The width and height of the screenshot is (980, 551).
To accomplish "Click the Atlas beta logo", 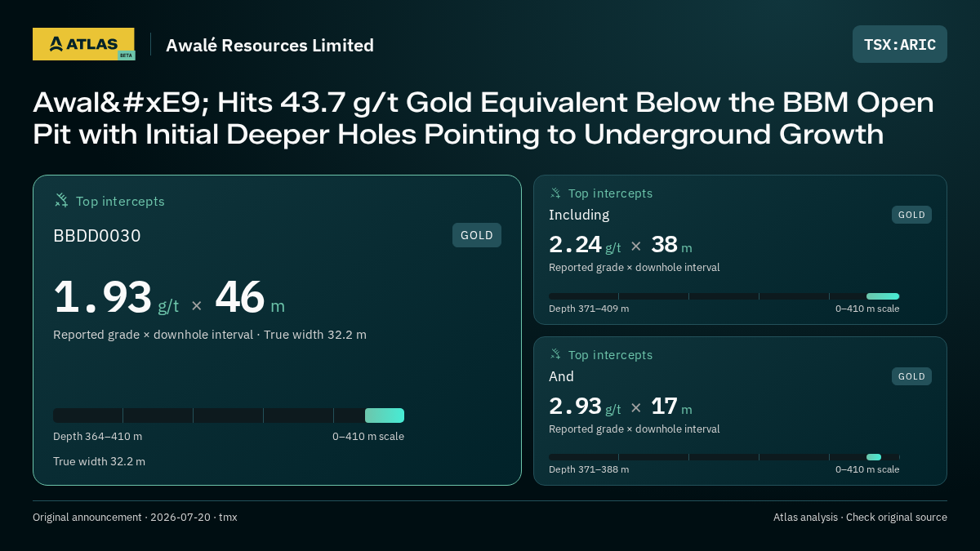I will click(x=83, y=44).
